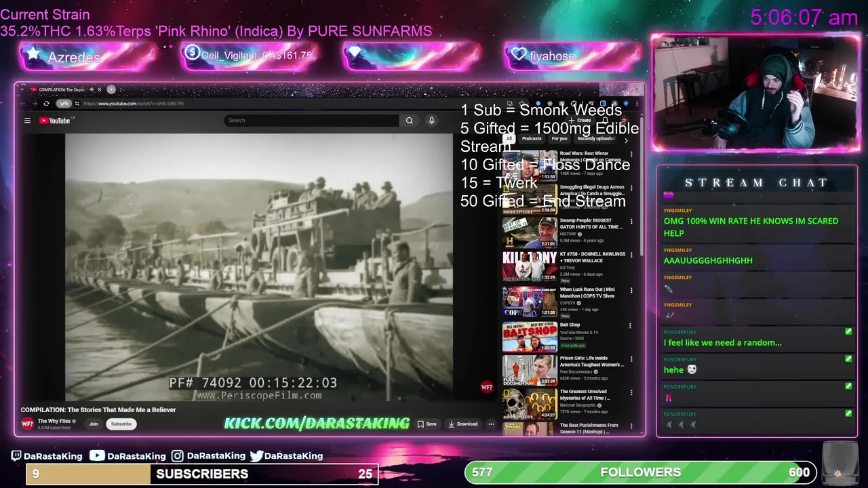Screen dimensions: 868x488
Task: Open options for Prison Girls video
Action: [x=631, y=359]
